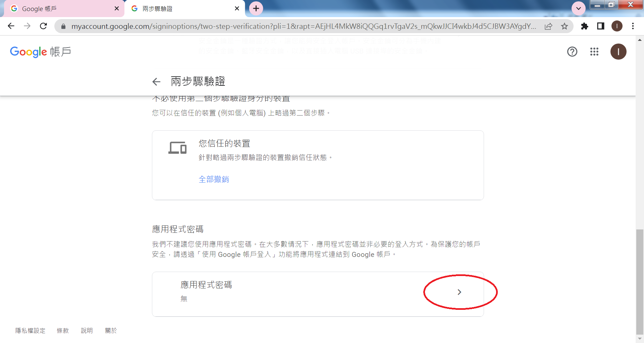Click the browser back arrow

pos(11,26)
